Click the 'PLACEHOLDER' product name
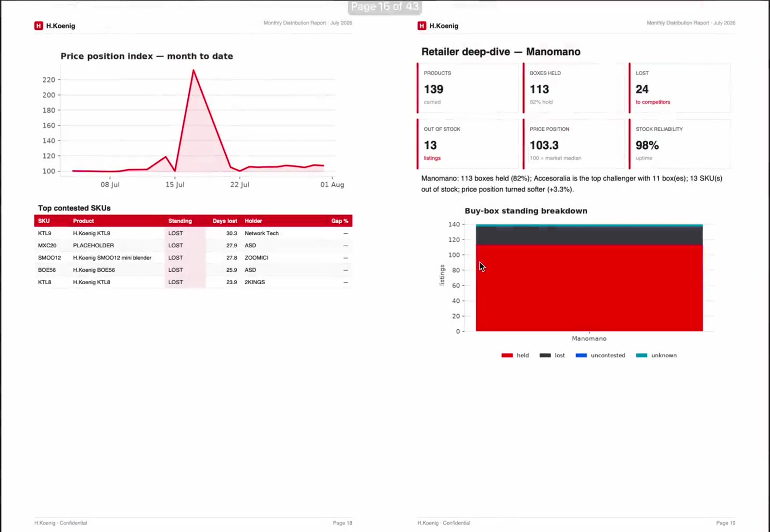770x532 pixels. (x=93, y=245)
